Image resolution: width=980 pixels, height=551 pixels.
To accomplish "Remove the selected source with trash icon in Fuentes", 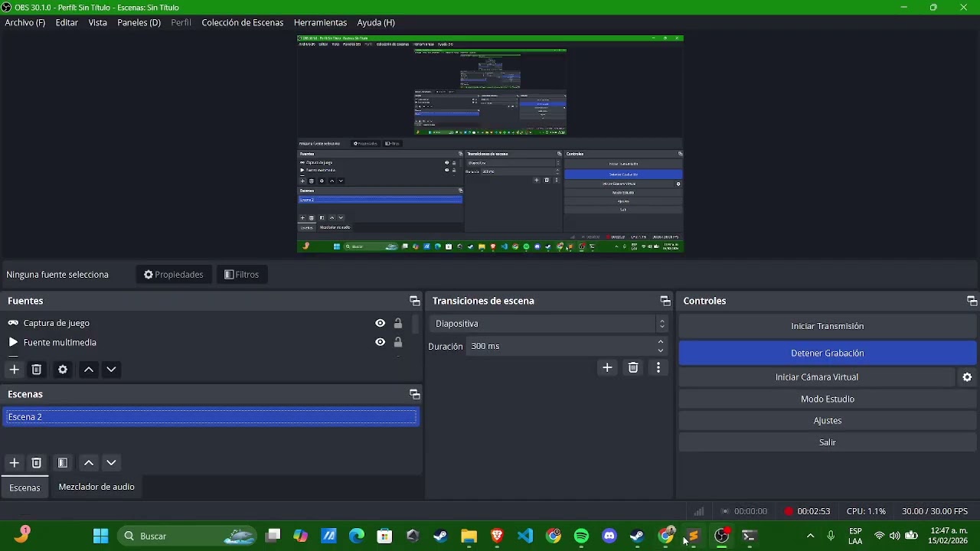I will click(x=36, y=370).
